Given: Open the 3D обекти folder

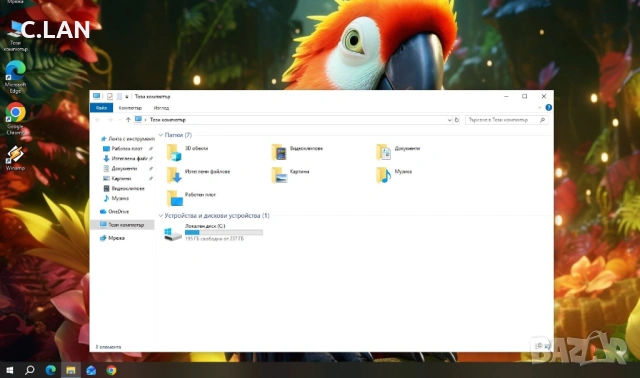Looking at the screenshot, I should [x=188, y=152].
